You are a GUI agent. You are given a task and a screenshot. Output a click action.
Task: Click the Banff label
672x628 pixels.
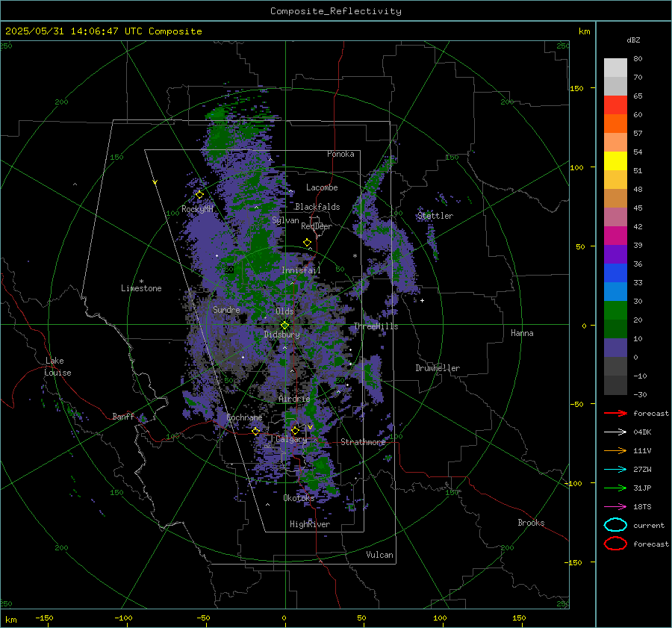(x=123, y=417)
